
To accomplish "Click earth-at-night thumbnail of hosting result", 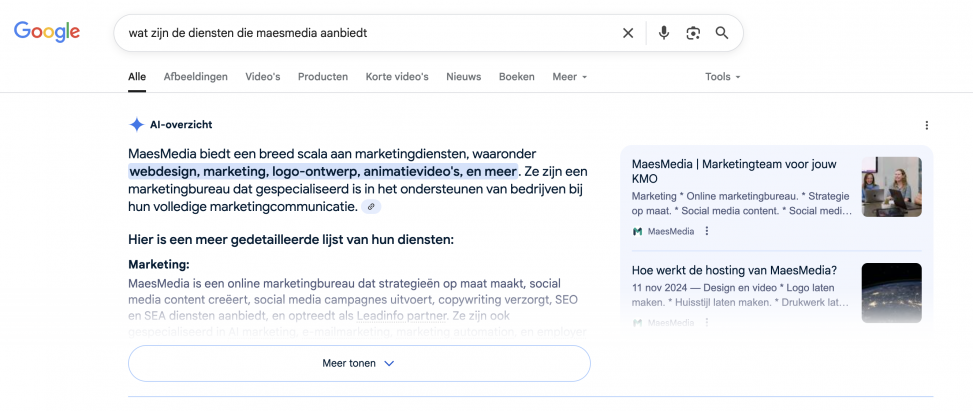I will point(891,293).
